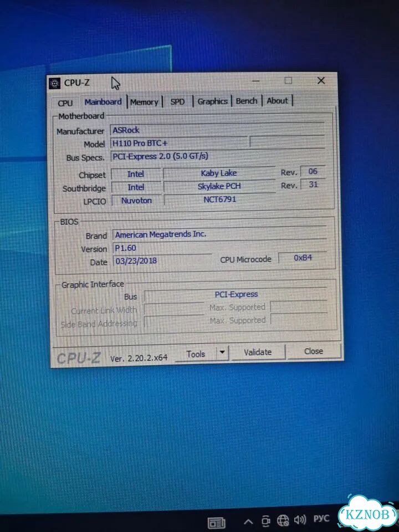Close the CPU-Z window with X
This screenshot has width=399, height=532.
(x=321, y=80)
